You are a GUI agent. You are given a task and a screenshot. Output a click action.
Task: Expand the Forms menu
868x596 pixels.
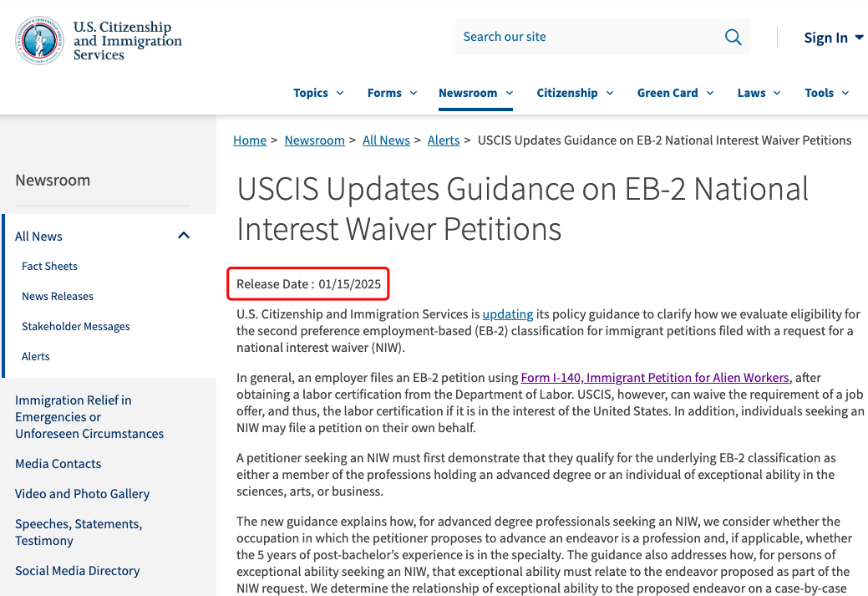click(x=392, y=93)
